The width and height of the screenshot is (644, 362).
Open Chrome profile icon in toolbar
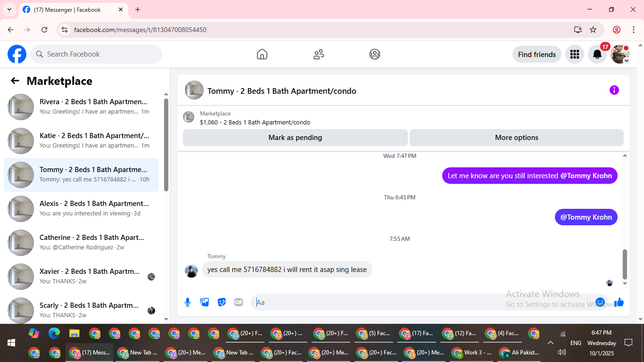click(617, 30)
